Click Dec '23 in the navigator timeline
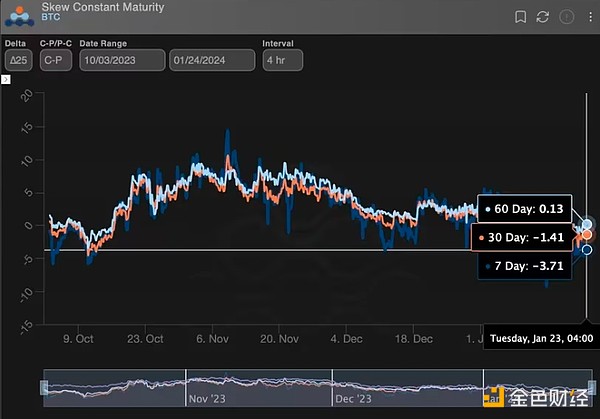 [x=353, y=397]
